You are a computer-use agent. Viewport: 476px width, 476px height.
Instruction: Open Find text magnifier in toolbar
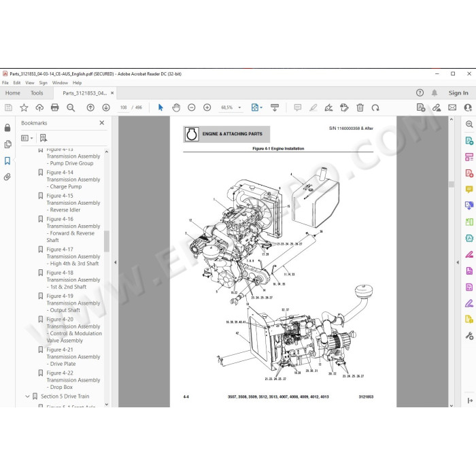click(71, 107)
